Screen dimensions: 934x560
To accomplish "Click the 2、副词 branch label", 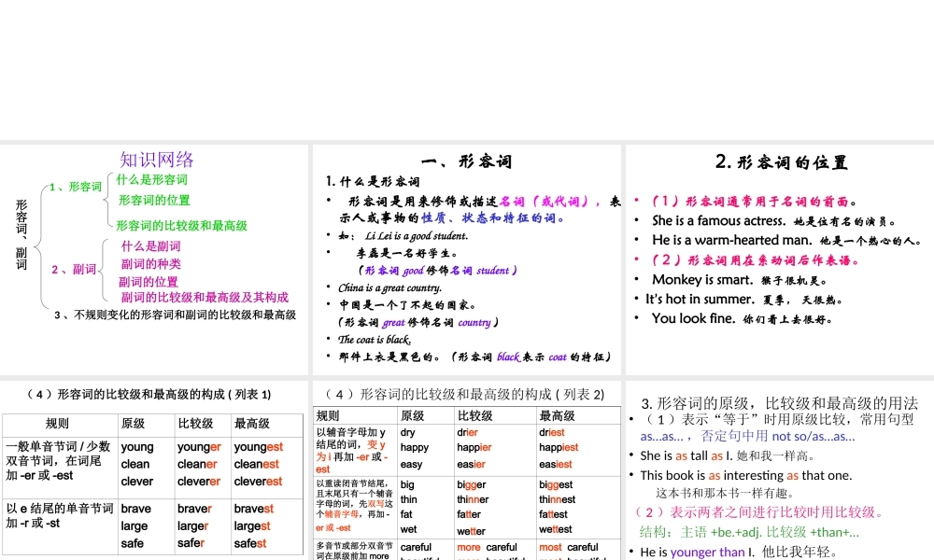I will (x=74, y=270).
